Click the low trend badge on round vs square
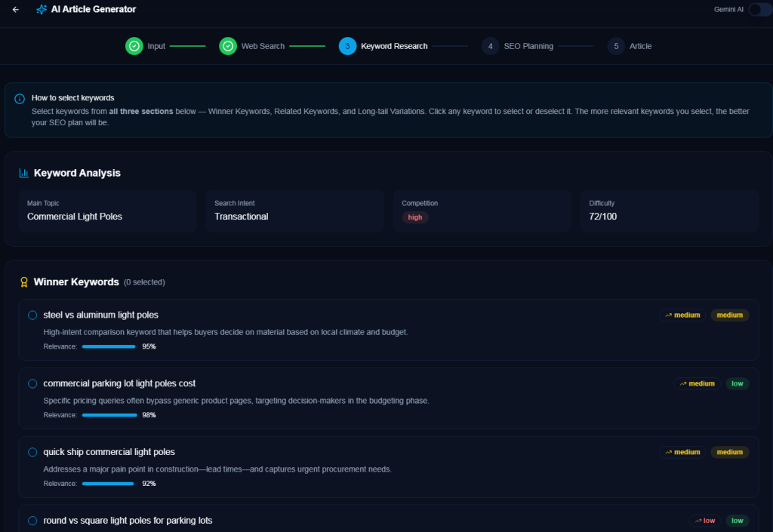The height and width of the screenshot is (532, 773). 705,521
